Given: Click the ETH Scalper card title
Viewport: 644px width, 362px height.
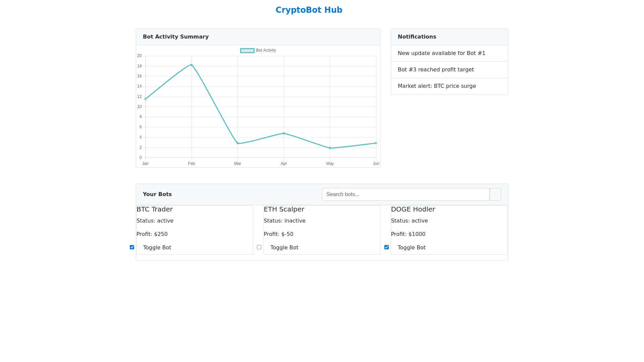Looking at the screenshot, I should pos(284,209).
